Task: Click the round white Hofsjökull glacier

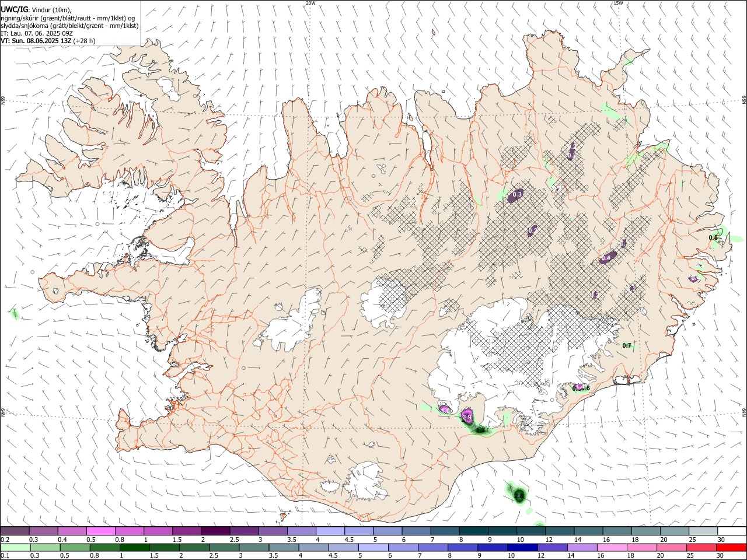Action: coord(383,302)
